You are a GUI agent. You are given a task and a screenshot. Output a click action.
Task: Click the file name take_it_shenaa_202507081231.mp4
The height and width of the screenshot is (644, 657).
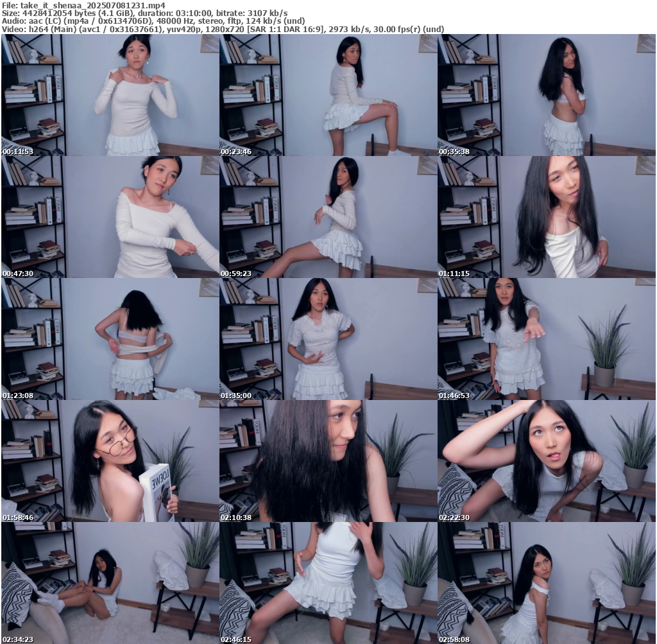point(92,5)
